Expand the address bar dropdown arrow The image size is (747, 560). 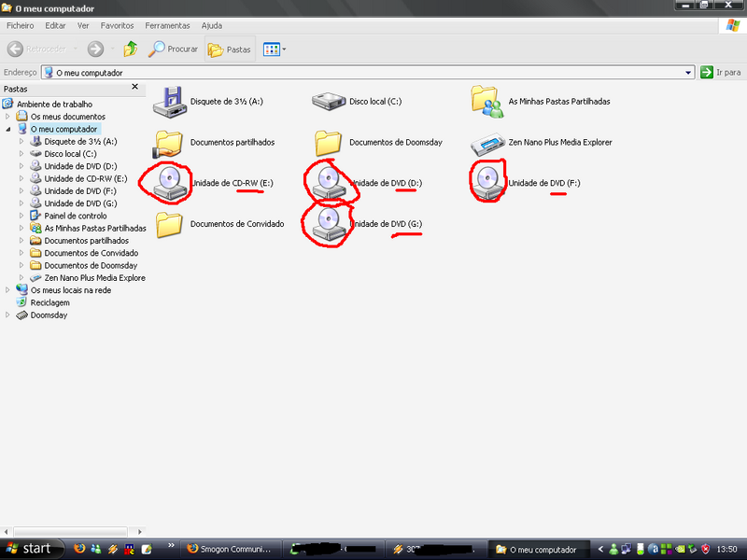coord(689,72)
